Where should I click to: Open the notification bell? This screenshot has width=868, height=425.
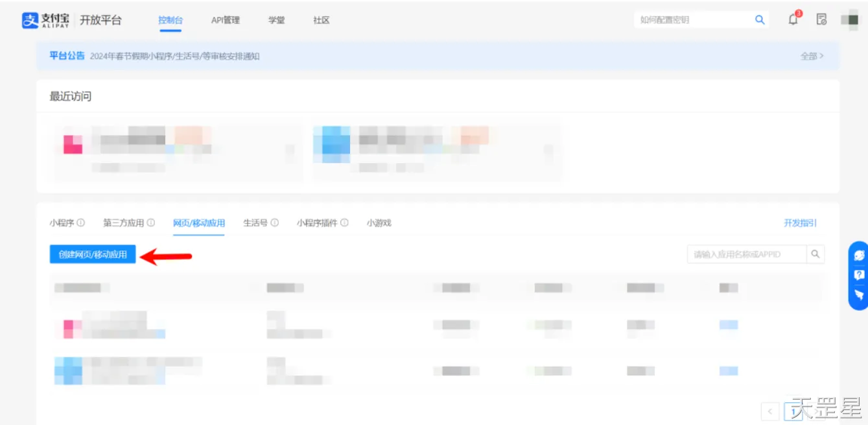tap(793, 19)
